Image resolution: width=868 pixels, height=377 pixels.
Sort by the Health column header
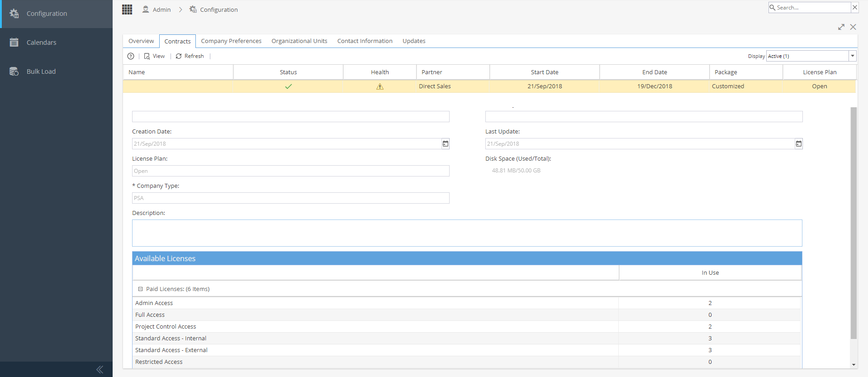tap(380, 72)
